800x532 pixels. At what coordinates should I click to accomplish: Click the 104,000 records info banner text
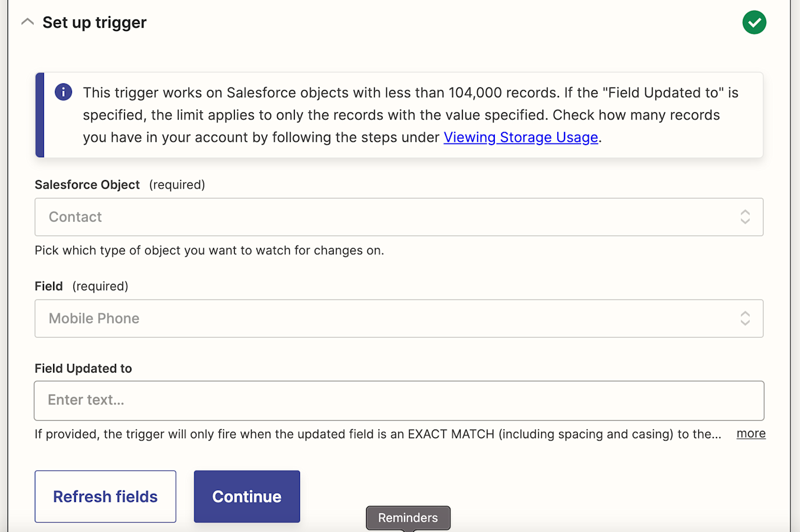point(410,115)
